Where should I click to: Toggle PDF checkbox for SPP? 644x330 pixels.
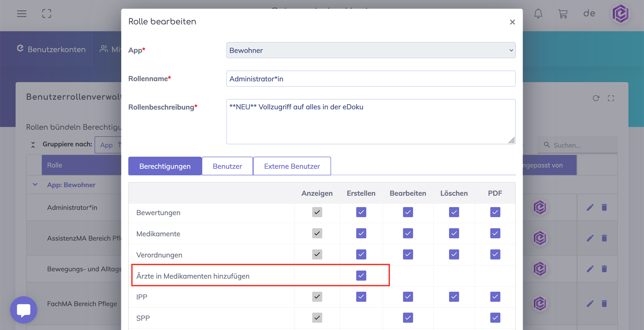[495, 318]
